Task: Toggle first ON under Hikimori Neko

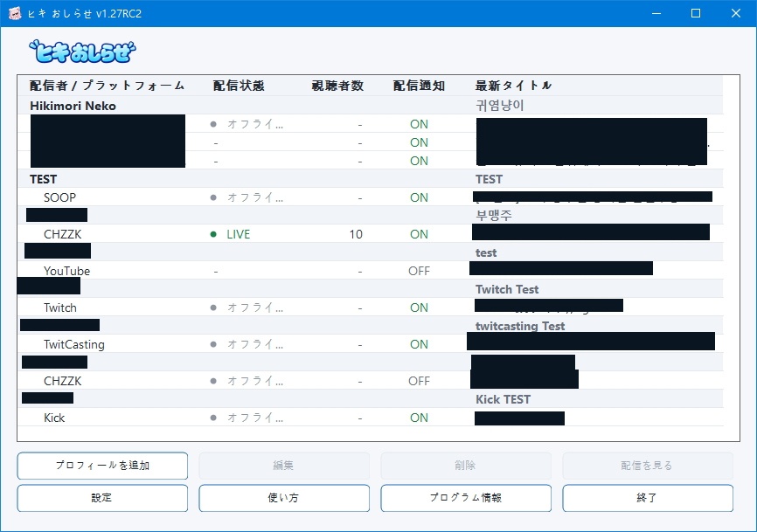Action: pyautogui.click(x=419, y=124)
